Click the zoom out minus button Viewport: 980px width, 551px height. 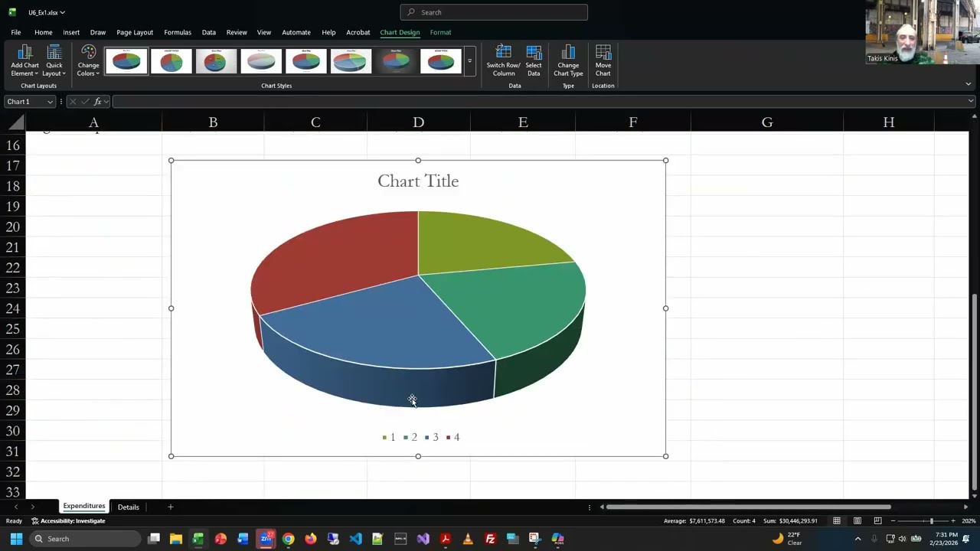click(893, 521)
